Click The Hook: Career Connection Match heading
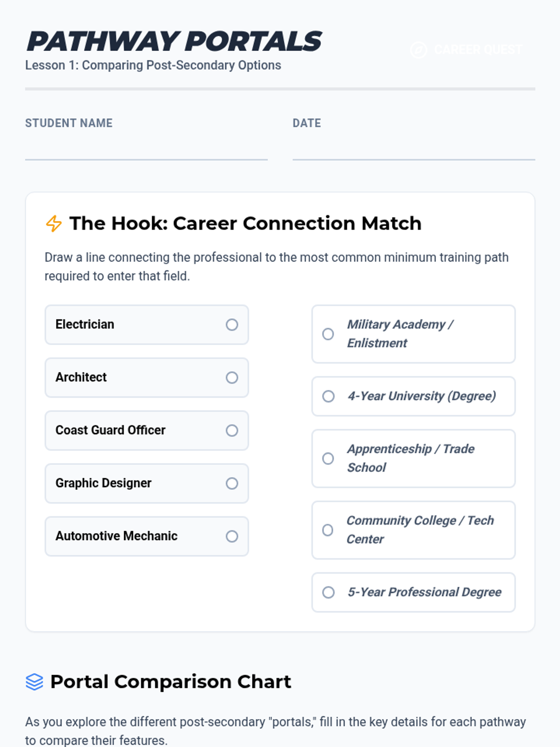The height and width of the screenshot is (747, 560). point(245,223)
